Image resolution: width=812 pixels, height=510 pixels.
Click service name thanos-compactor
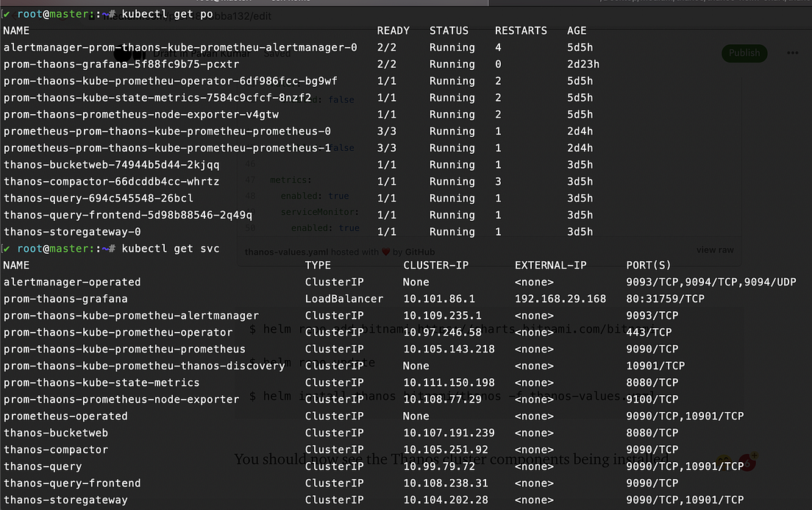(x=55, y=450)
